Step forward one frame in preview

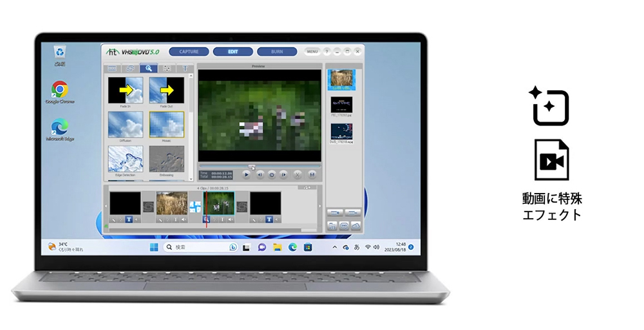[283, 174]
